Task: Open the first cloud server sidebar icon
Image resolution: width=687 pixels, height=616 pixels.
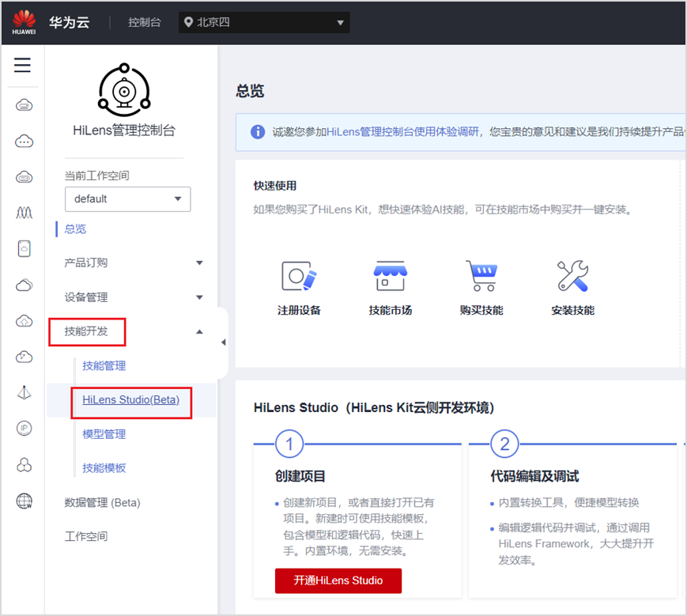Action: [x=24, y=105]
